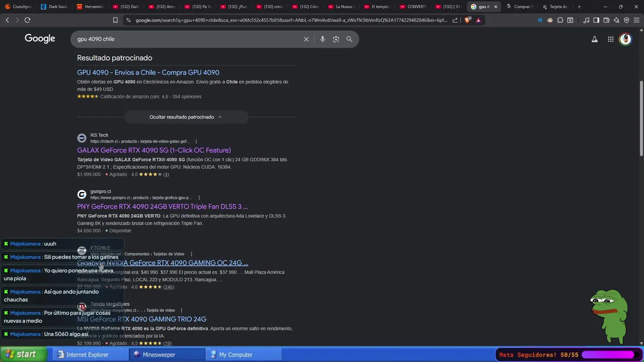Open the Brave Wallet icon
The height and width of the screenshot is (362, 644).
606,20
